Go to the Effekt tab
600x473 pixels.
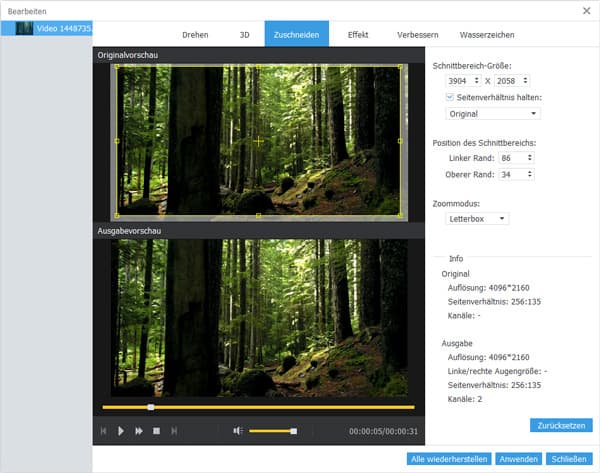pyautogui.click(x=358, y=35)
